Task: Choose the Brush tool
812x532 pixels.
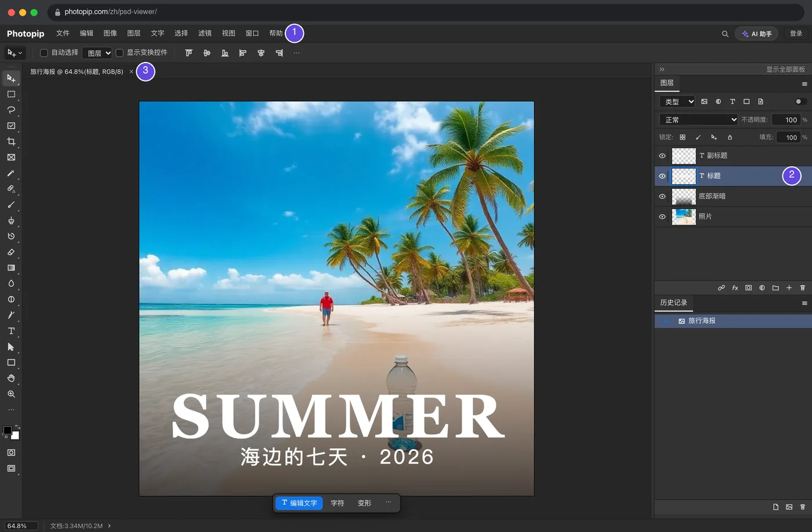Action: pyautogui.click(x=11, y=205)
